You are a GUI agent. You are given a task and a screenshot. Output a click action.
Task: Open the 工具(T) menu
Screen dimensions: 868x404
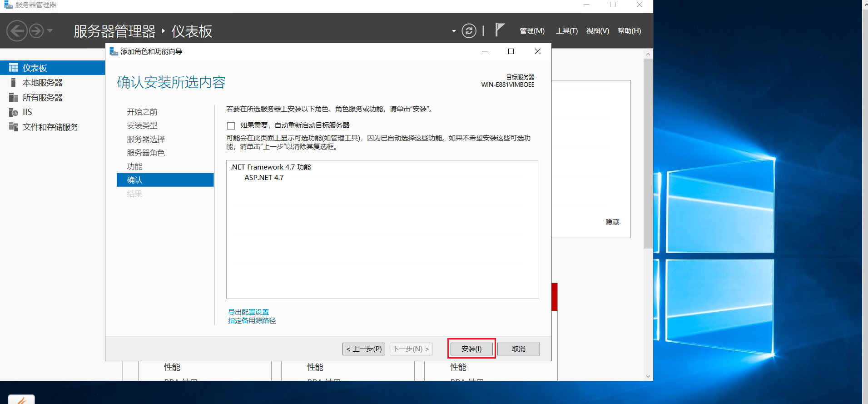pos(567,31)
